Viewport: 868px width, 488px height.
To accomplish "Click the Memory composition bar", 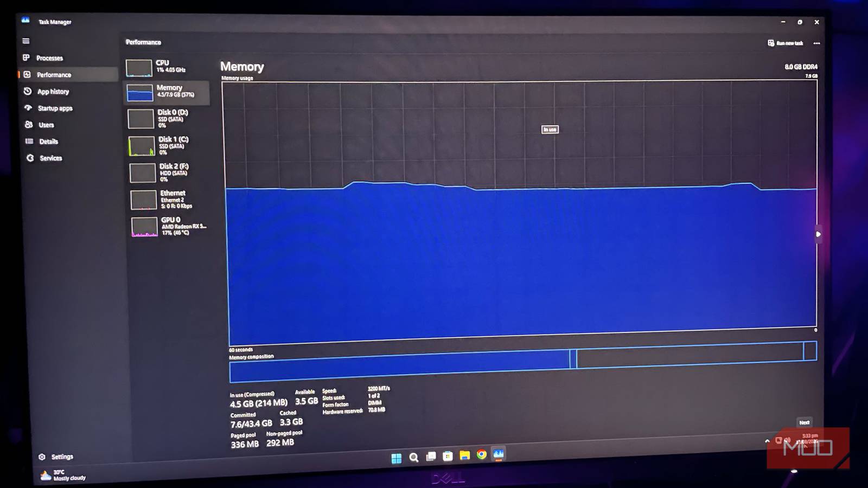I will [523, 362].
